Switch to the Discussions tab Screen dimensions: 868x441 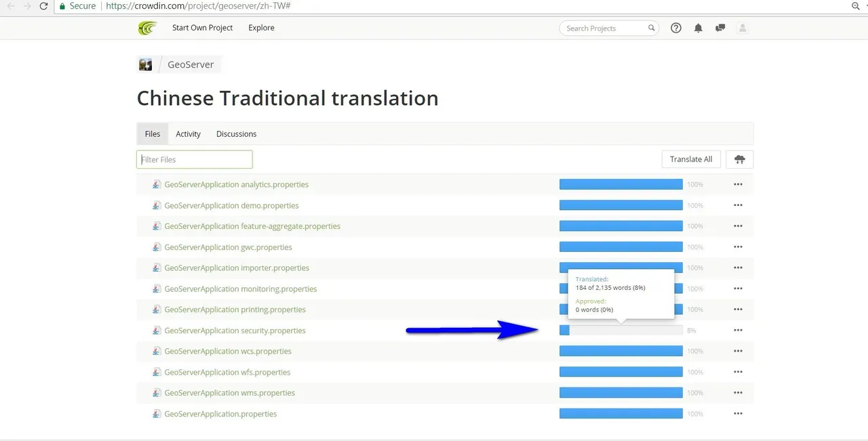(x=236, y=133)
